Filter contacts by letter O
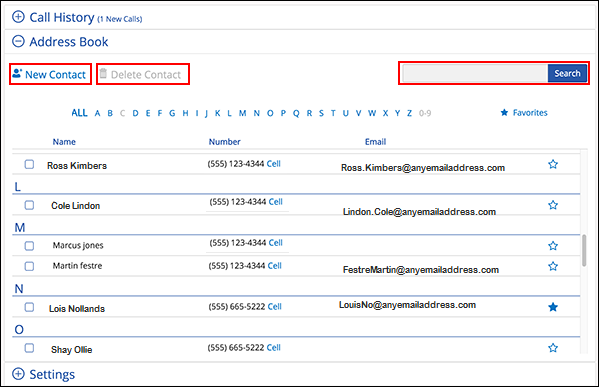This screenshot has width=599, height=387. tap(270, 113)
